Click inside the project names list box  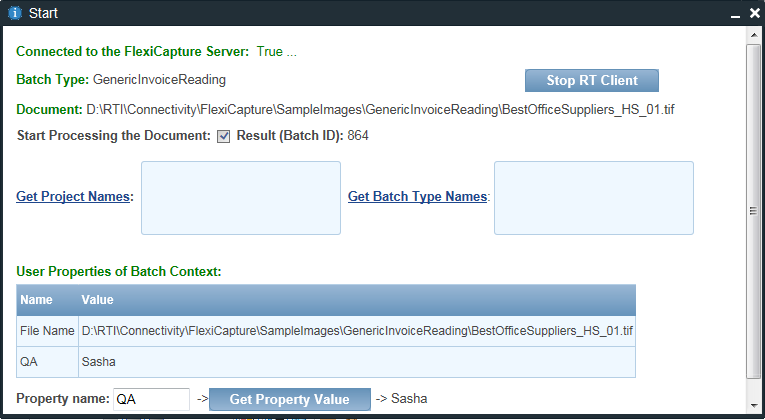pyautogui.click(x=240, y=197)
